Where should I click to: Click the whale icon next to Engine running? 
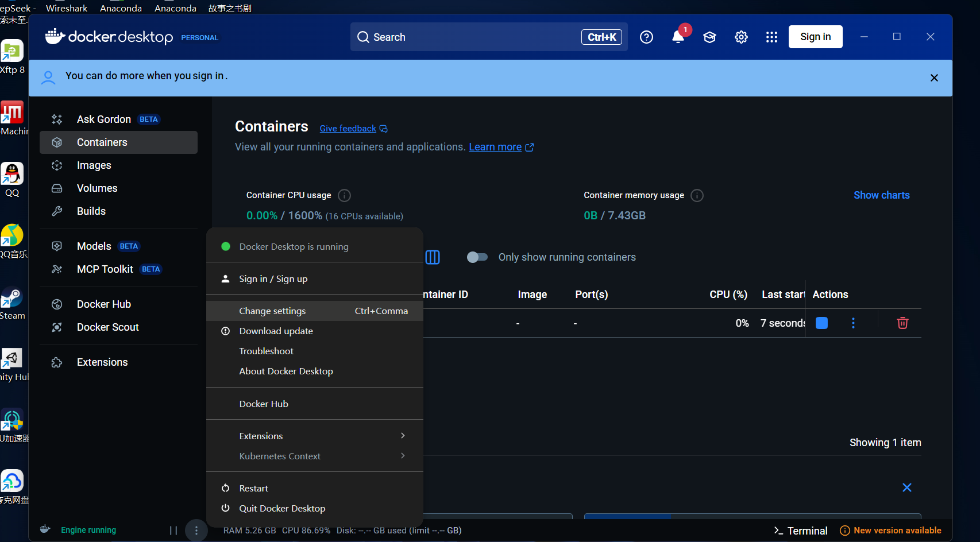[45, 529]
